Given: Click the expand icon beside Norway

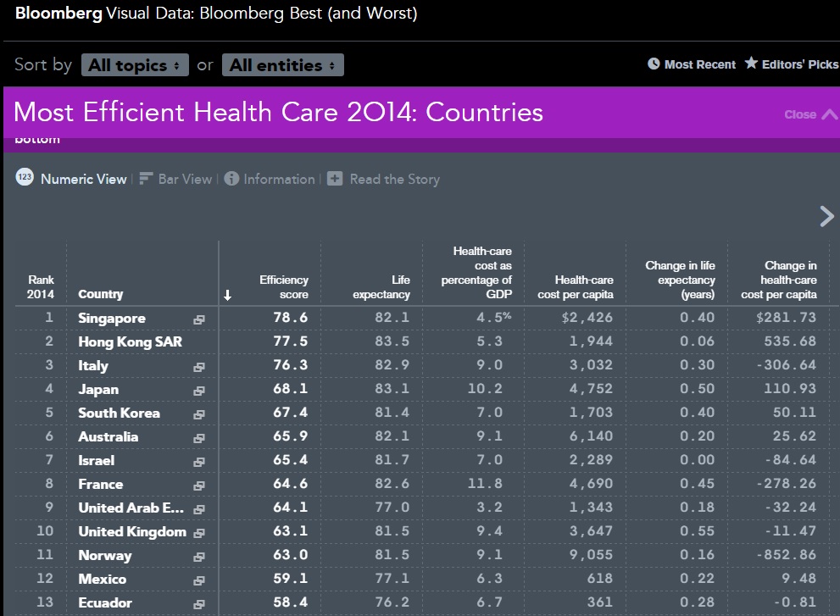Looking at the screenshot, I should (x=199, y=557).
